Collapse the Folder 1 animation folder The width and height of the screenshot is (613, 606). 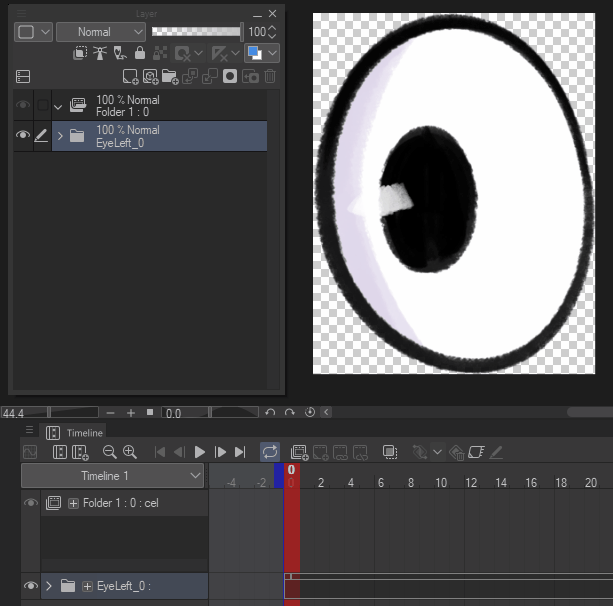click(x=59, y=106)
